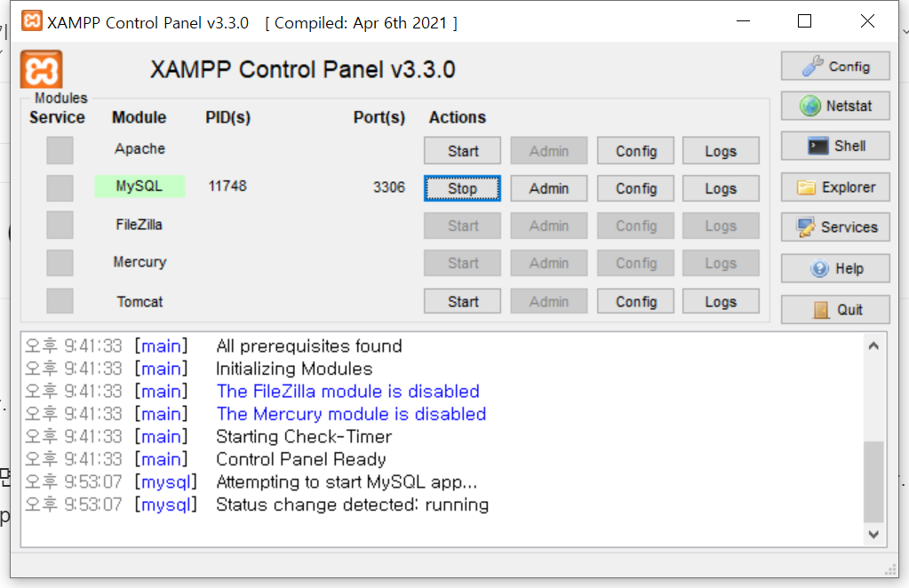Click the FileZilla module label
Viewport: 909px width, 588px height.
[140, 225]
